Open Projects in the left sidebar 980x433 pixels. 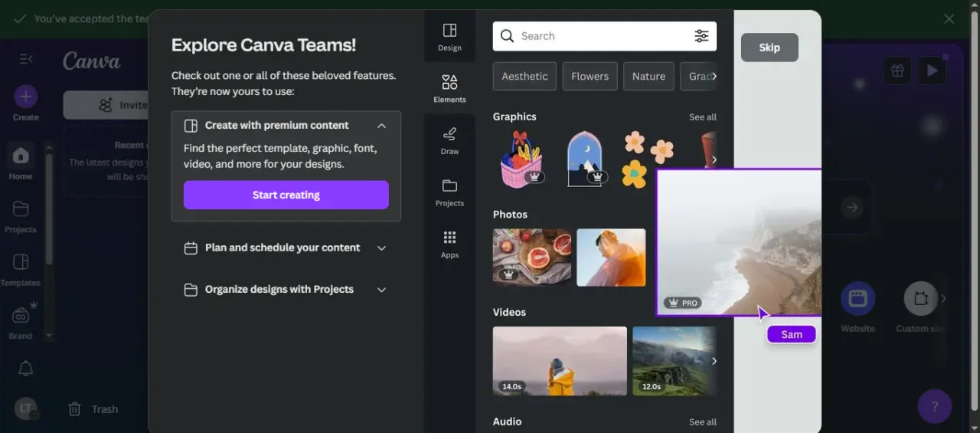coord(21,216)
